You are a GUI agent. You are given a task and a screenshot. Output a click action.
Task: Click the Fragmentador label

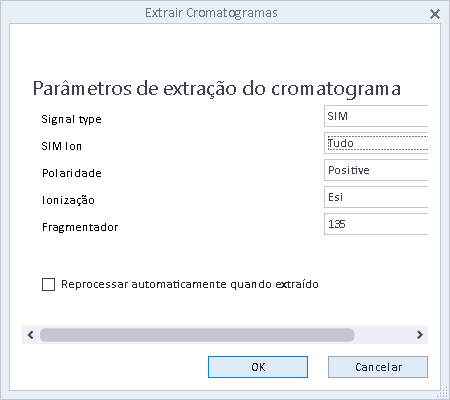(x=80, y=227)
